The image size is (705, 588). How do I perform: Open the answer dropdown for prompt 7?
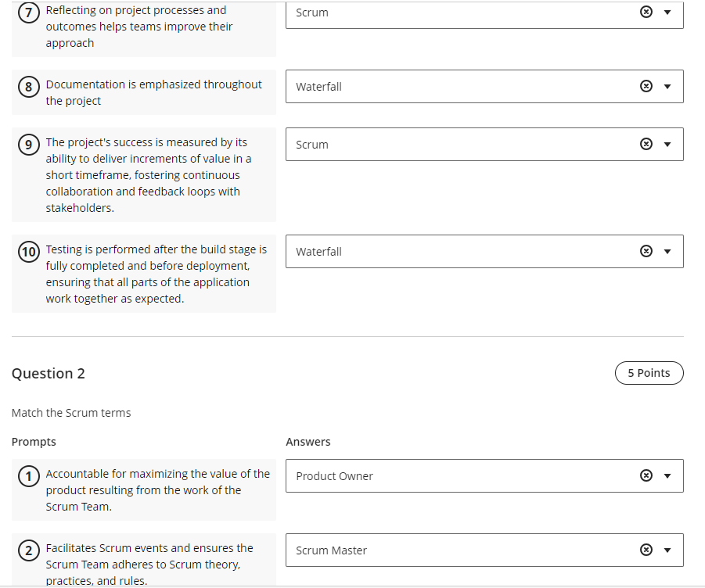(x=667, y=12)
